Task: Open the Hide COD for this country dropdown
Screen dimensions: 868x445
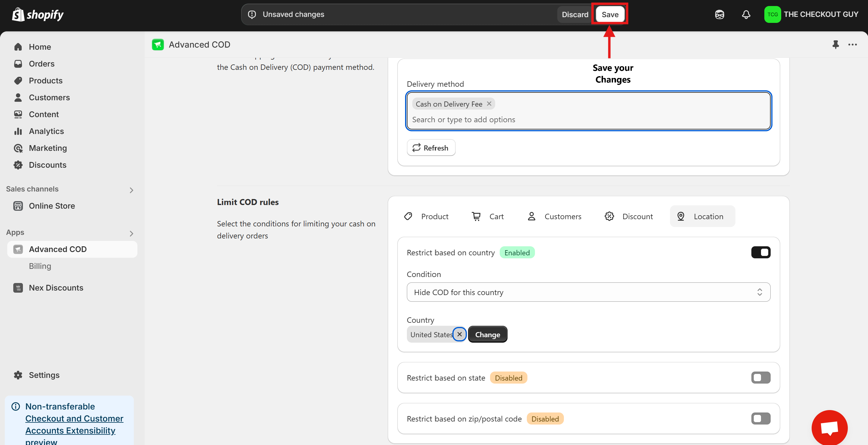Action: tap(588, 292)
